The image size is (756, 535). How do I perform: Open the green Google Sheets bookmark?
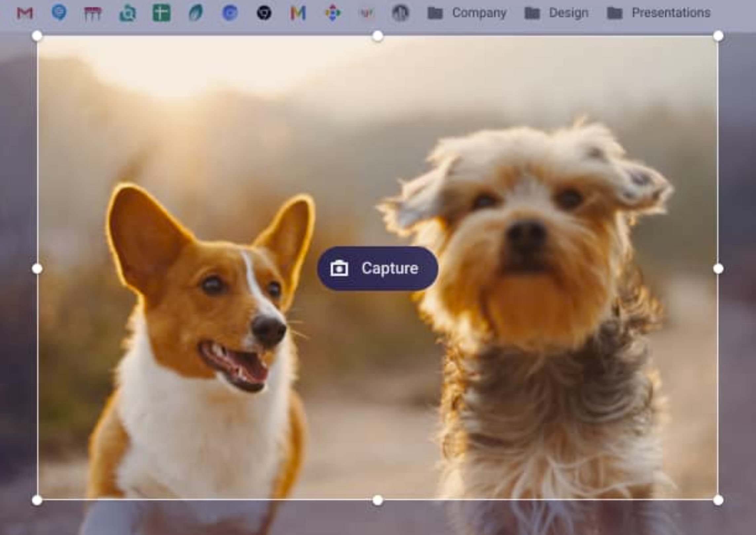click(x=162, y=14)
